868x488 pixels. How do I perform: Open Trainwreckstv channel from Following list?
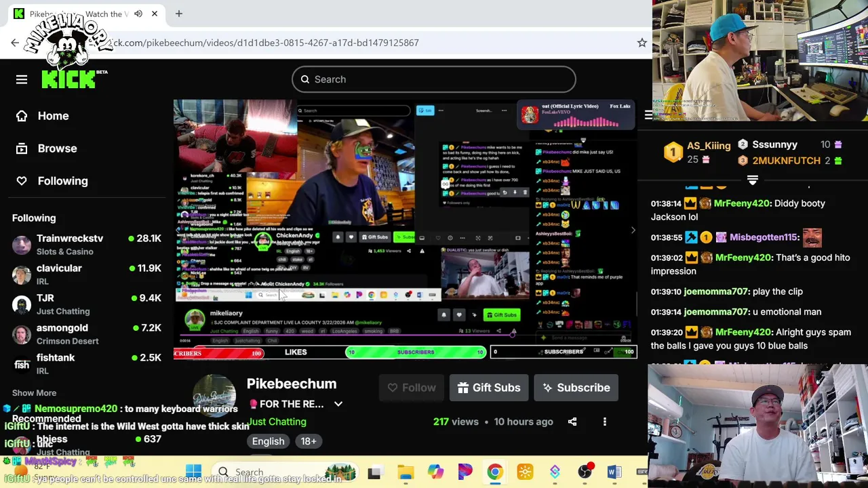point(87,245)
